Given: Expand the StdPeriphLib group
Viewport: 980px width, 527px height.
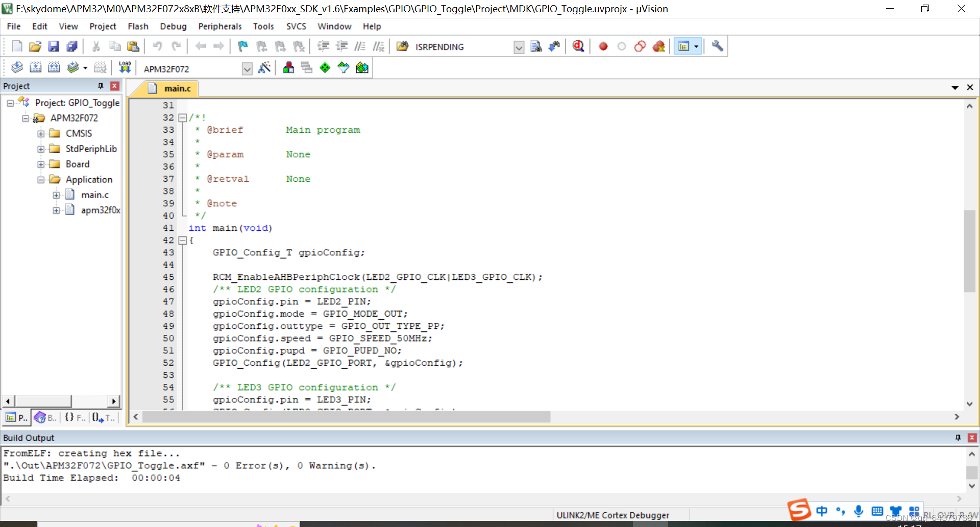Looking at the screenshot, I should (41, 149).
